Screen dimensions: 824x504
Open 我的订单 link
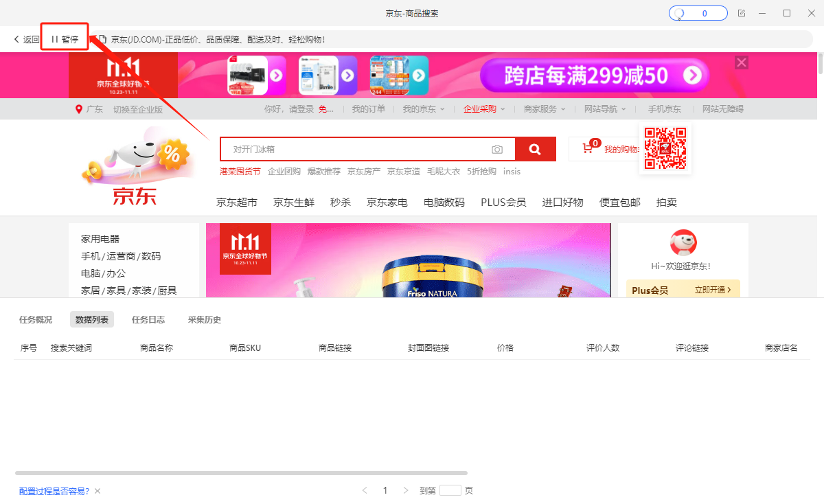[x=369, y=109]
